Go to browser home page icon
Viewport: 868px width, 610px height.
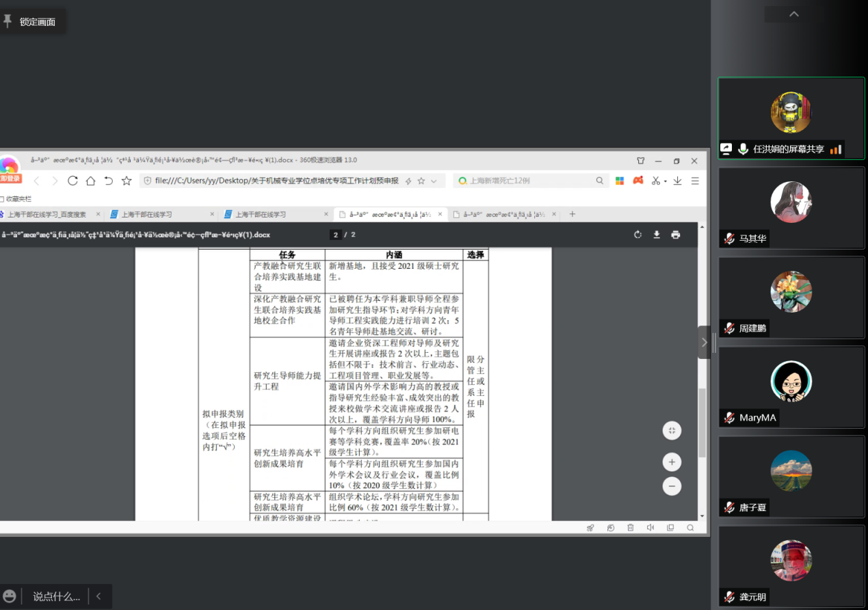coord(90,181)
